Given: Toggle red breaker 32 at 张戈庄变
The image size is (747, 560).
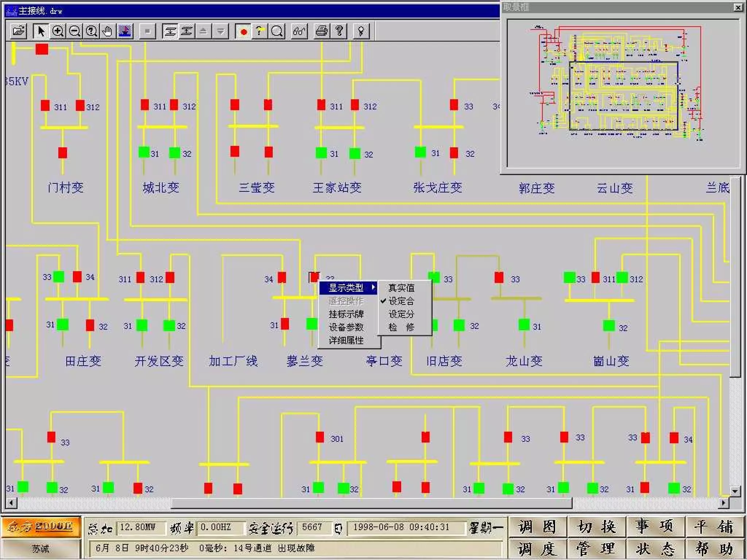Looking at the screenshot, I should (454, 153).
